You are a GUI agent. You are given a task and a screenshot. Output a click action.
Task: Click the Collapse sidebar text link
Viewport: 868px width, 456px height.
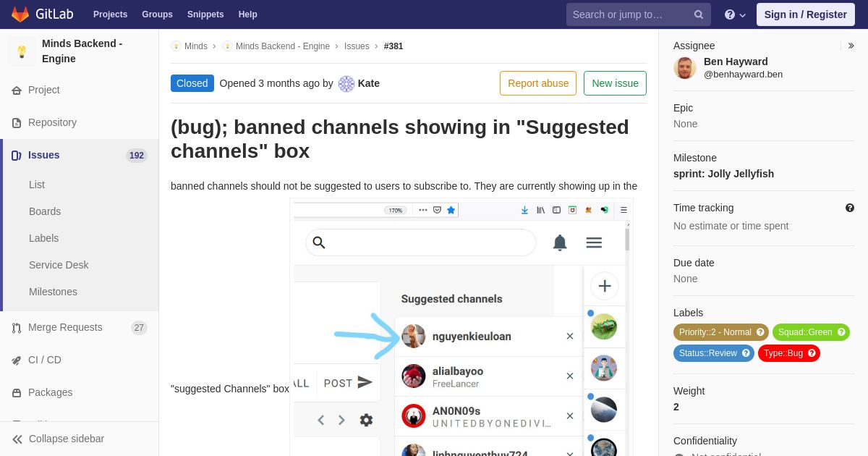tap(67, 439)
